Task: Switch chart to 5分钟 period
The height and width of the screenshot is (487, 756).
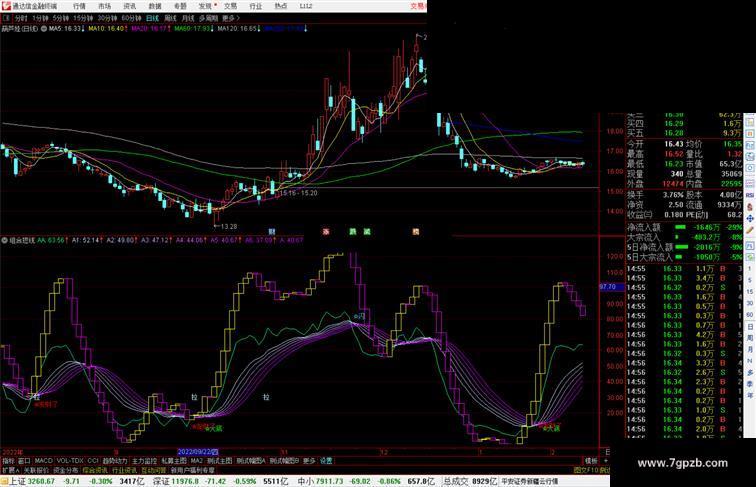Action: click(x=61, y=18)
